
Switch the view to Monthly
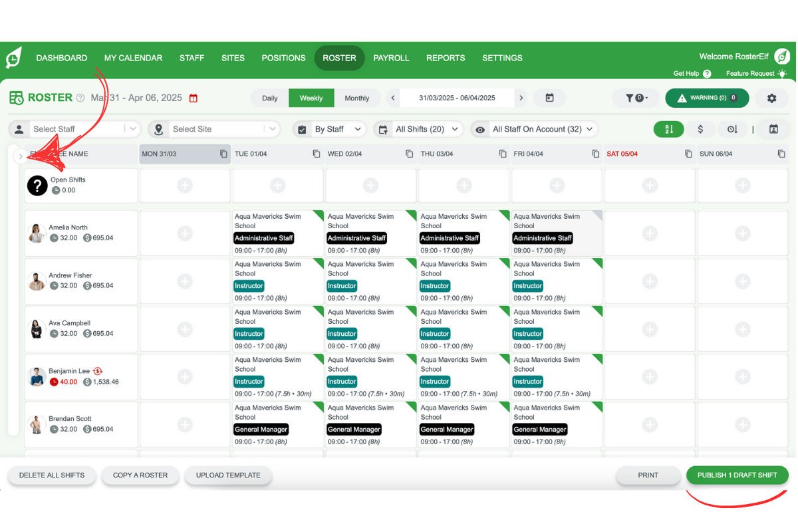pos(357,98)
